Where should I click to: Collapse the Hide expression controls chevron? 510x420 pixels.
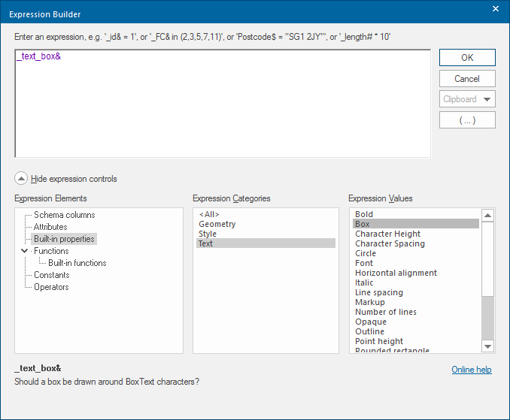click(x=21, y=179)
